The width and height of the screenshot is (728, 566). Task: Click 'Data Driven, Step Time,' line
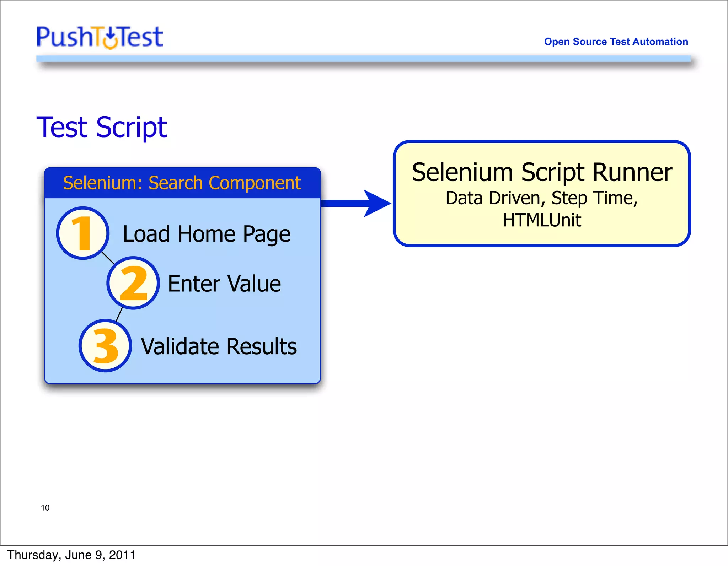[542, 198]
